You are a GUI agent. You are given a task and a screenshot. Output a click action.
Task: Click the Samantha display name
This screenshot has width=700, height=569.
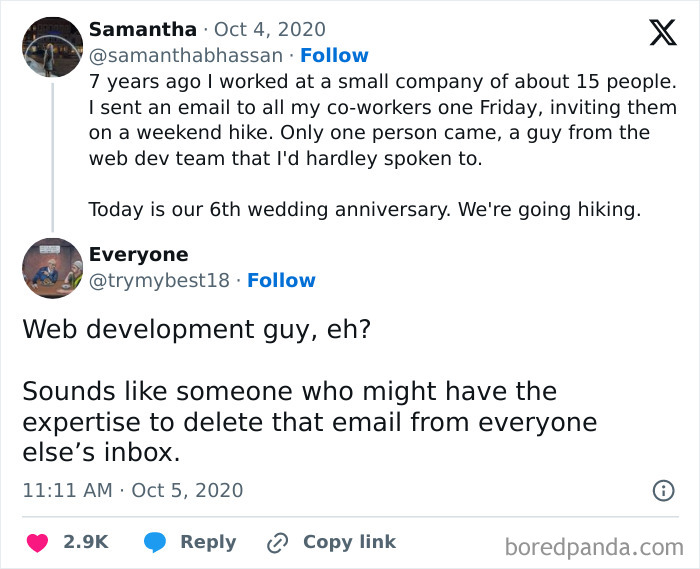pos(143,30)
